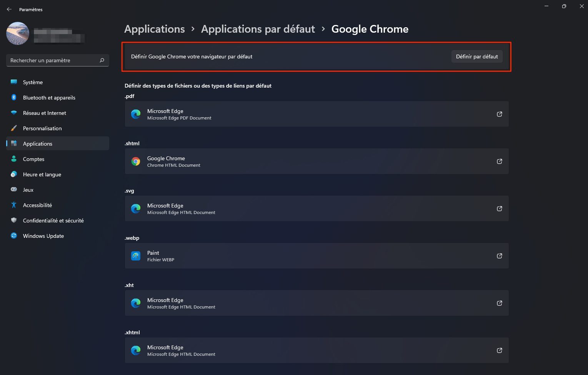Click the Heure et langue clock icon
Image resolution: width=588 pixels, height=375 pixels.
point(14,174)
